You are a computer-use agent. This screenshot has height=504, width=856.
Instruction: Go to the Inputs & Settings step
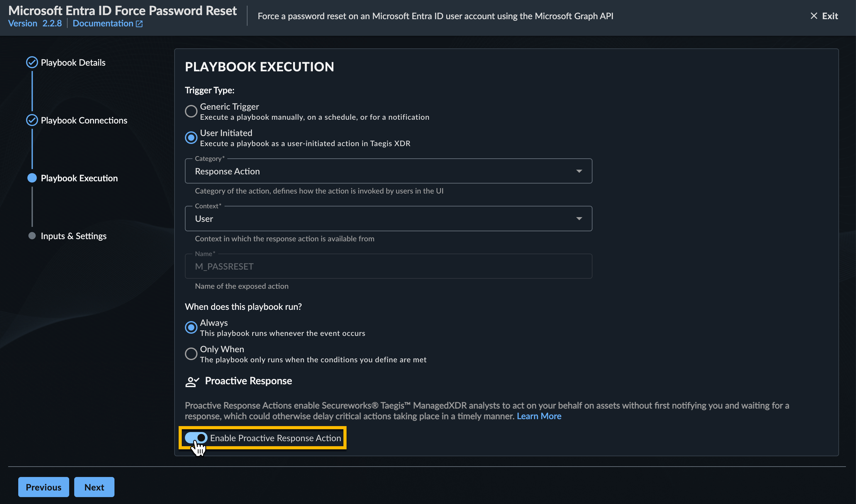point(73,236)
